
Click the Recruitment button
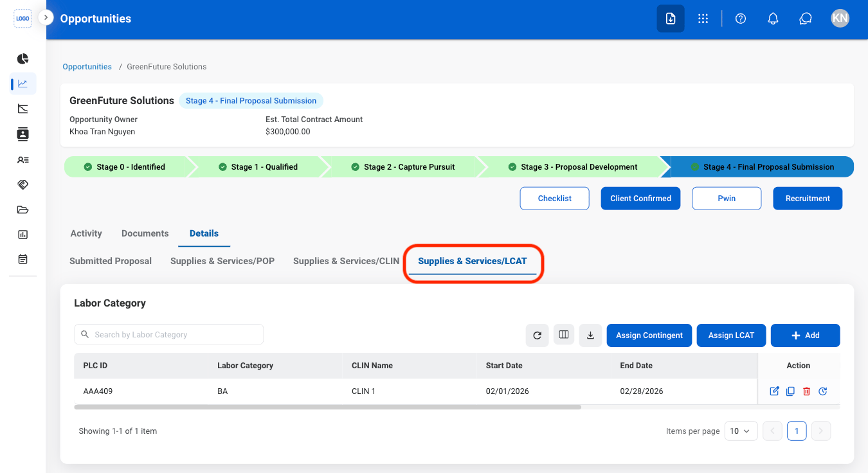808,199
